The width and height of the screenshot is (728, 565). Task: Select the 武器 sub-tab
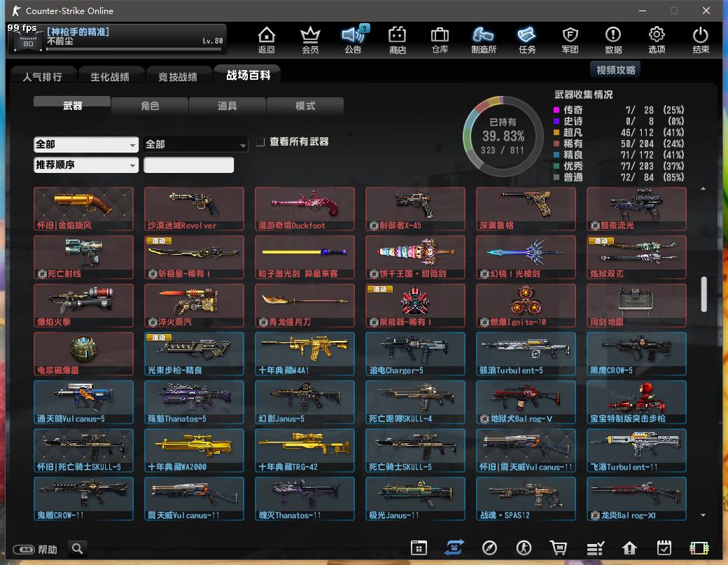pos(72,106)
